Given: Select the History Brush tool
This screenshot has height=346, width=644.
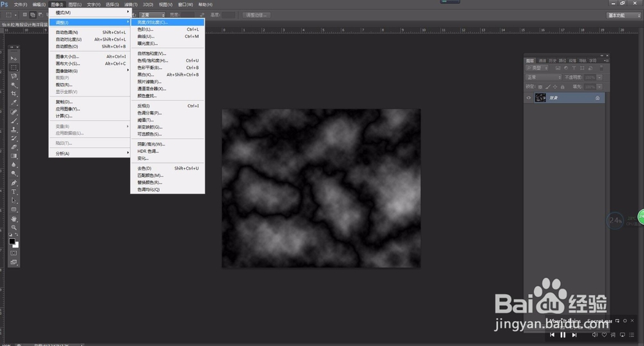Looking at the screenshot, I should 14,138.
